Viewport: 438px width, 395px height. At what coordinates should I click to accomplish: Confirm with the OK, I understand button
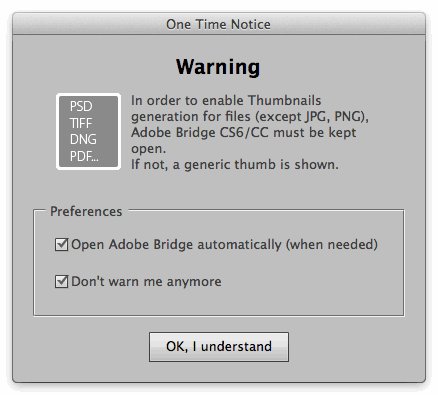[x=219, y=347]
